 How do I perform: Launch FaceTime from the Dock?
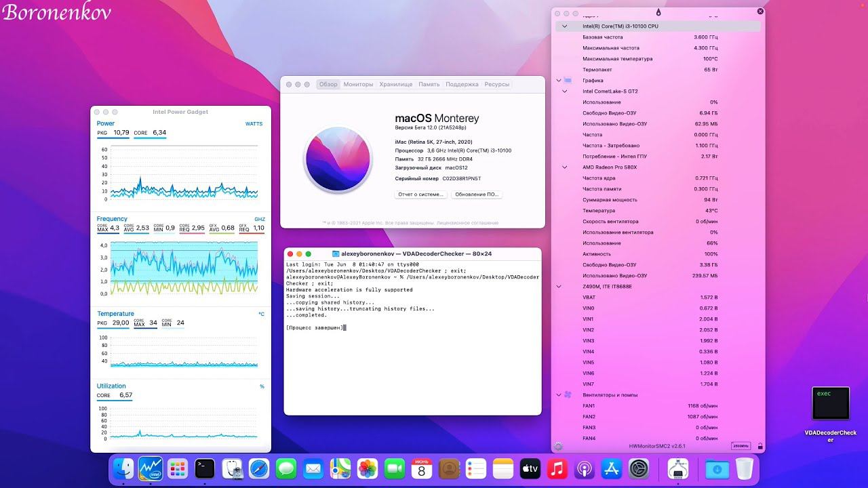pos(394,468)
